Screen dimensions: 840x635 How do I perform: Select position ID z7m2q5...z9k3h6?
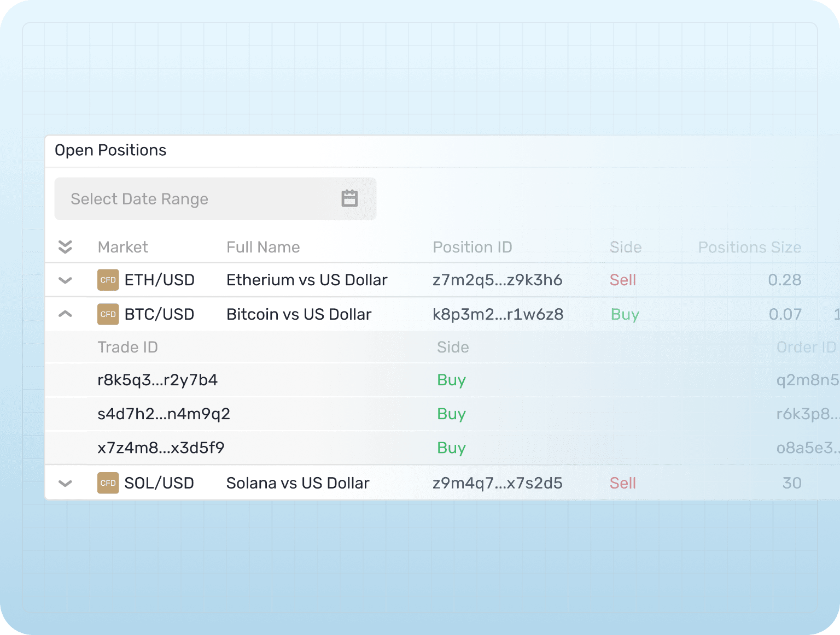[x=498, y=280]
